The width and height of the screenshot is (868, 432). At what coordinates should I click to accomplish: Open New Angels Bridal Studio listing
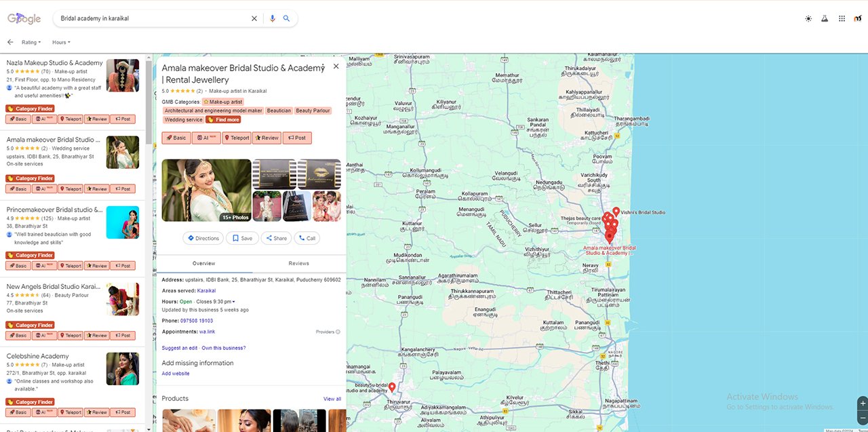tap(54, 286)
